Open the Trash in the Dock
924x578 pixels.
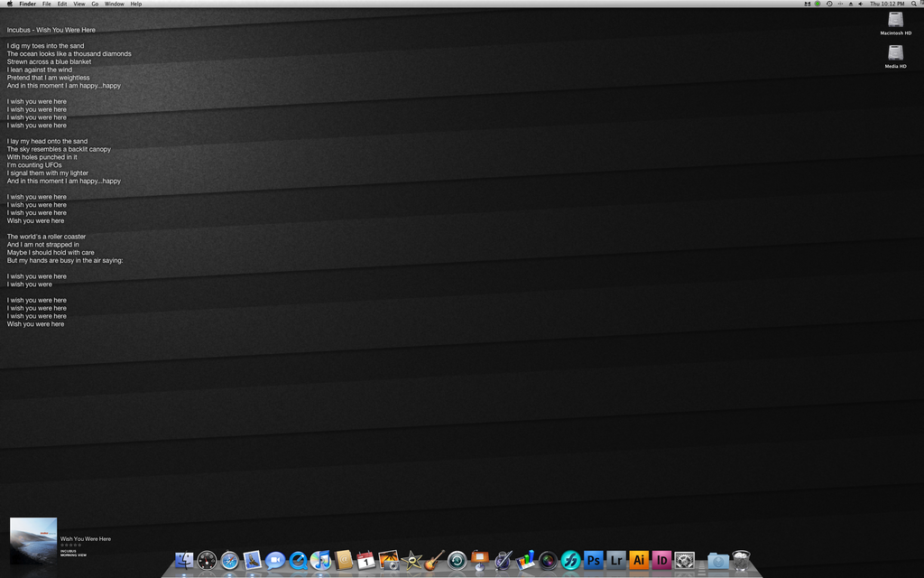(x=742, y=560)
